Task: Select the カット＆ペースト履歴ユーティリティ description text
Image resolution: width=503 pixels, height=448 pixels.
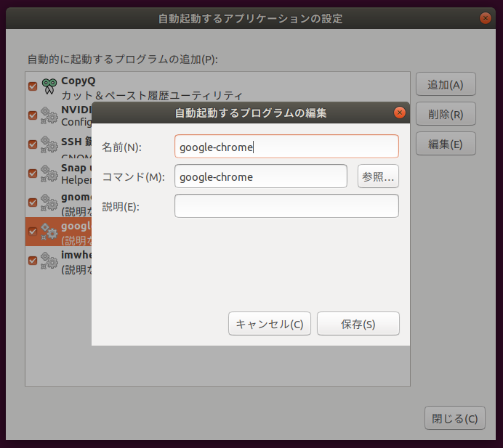Action: 152,96
